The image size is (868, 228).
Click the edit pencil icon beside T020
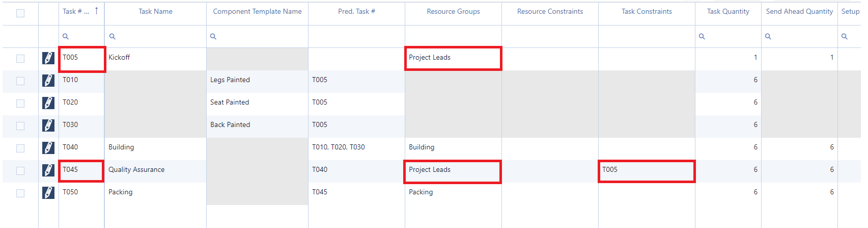tap(48, 103)
